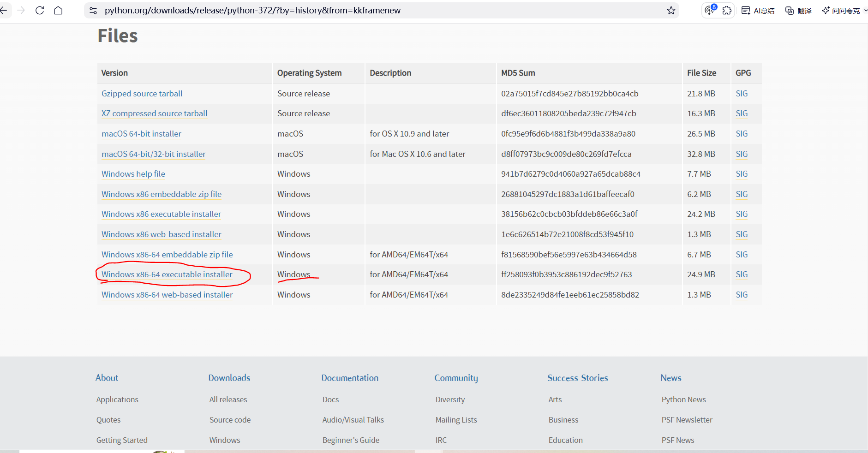The image size is (868, 453).
Task: Open the Downloads footer heading
Action: (229, 378)
